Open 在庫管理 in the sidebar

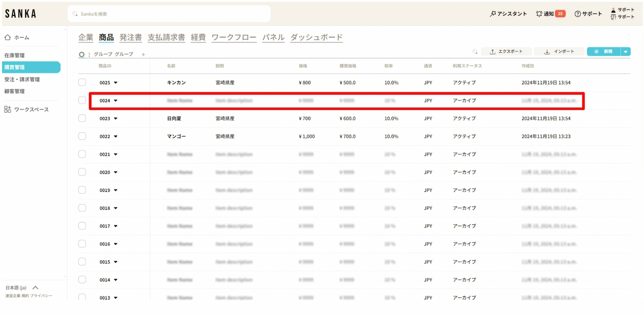[x=15, y=55]
